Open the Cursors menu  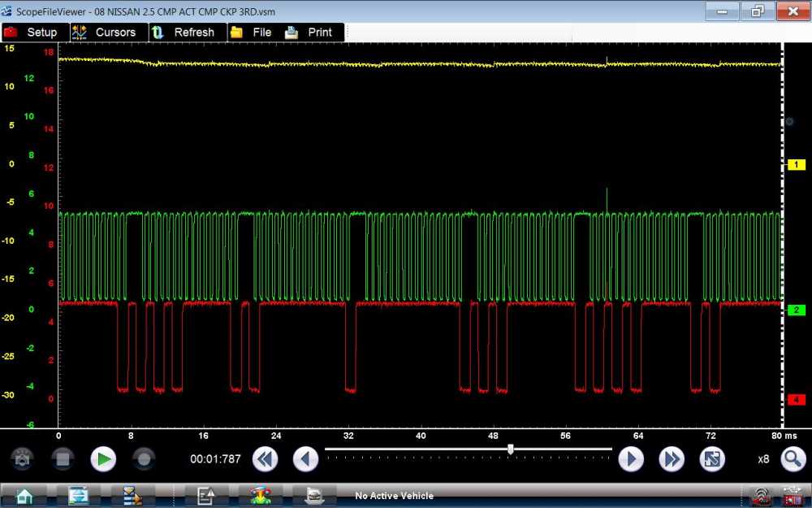coord(104,33)
